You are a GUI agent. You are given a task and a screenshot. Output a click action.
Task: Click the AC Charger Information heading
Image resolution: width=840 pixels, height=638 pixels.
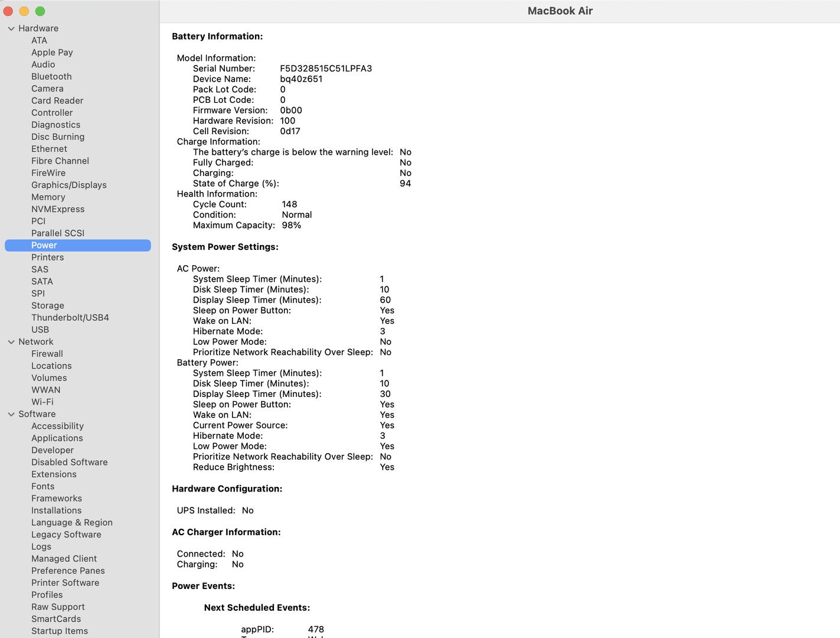(x=226, y=532)
